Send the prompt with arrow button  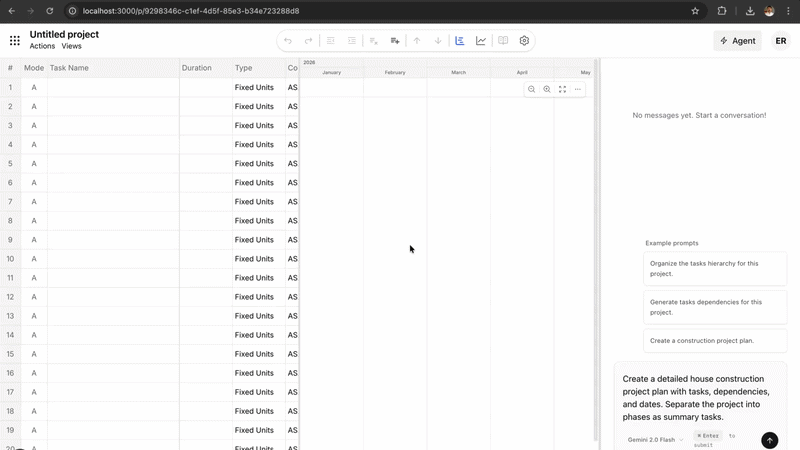pyautogui.click(x=770, y=440)
